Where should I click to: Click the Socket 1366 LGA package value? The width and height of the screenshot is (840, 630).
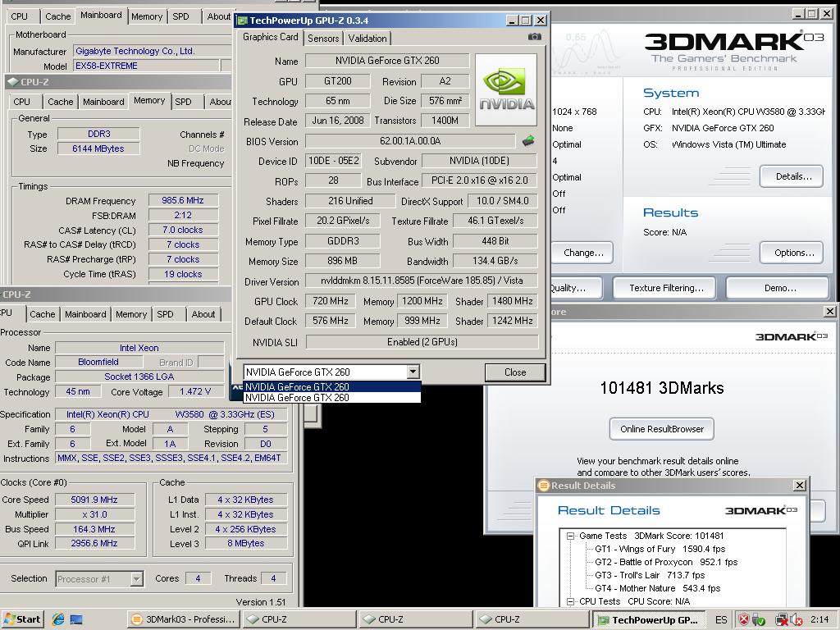139,377
